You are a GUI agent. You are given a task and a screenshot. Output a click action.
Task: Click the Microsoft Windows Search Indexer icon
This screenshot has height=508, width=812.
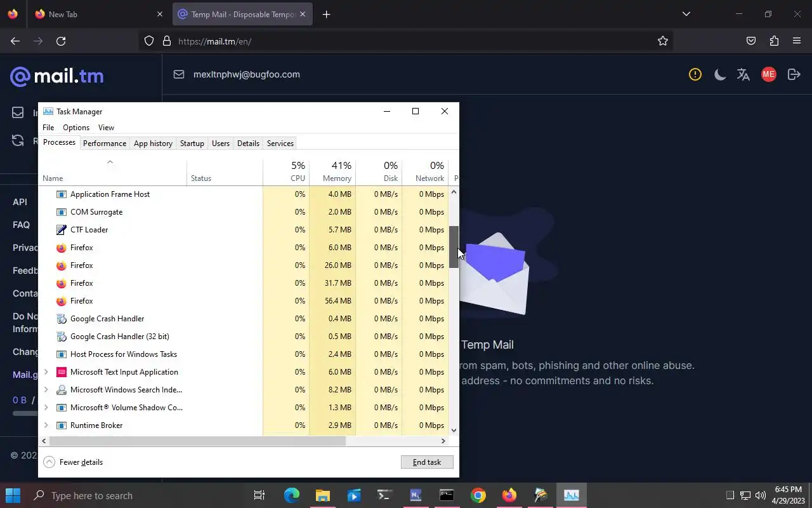62,390
